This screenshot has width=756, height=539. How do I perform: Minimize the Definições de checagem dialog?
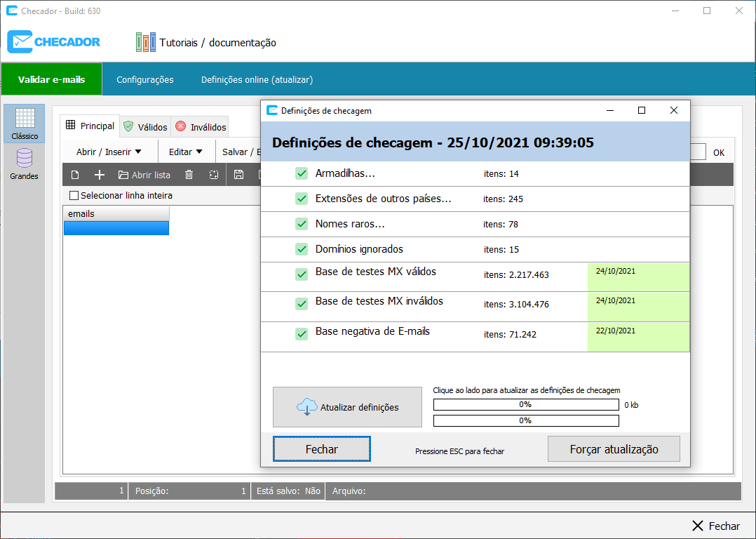pos(610,110)
